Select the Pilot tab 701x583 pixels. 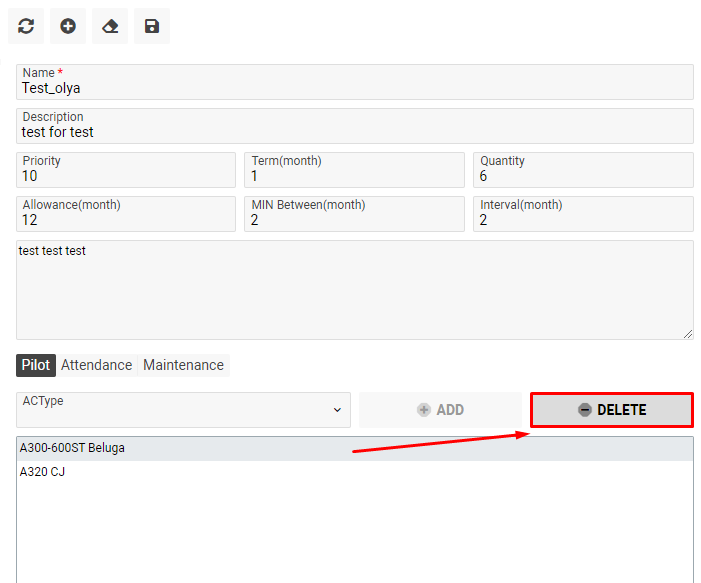coord(36,365)
